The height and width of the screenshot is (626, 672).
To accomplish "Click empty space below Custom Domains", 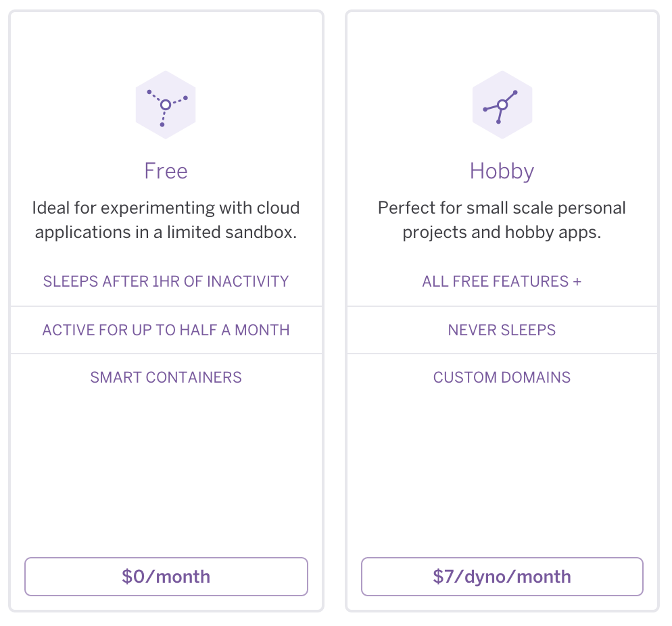I will click(x=502, y=473).
